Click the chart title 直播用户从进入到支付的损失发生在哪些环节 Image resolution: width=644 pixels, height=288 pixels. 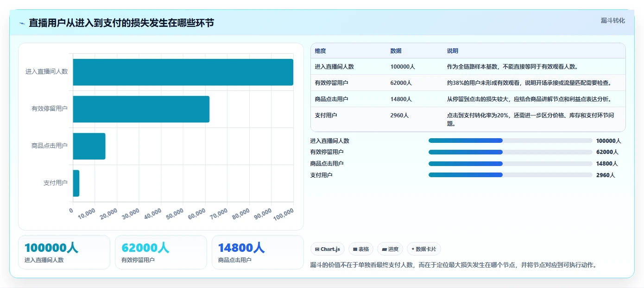pyautogui.click(x=121, y=23)
